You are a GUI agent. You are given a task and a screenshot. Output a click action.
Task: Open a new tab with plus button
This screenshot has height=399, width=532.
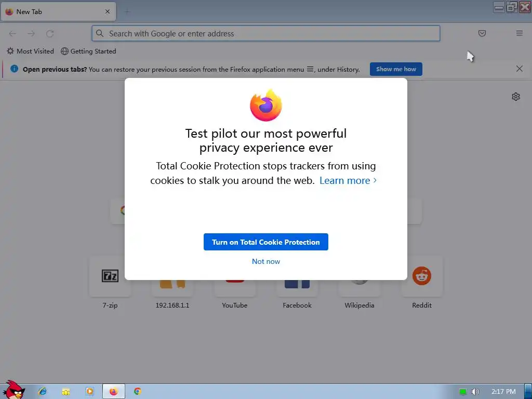pyautogui.click(x=127, y=11)
